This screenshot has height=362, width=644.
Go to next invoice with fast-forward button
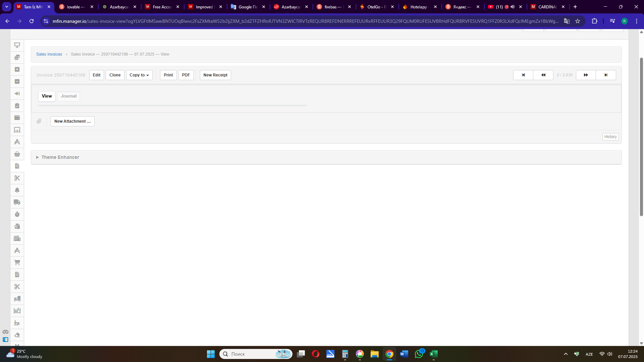[x=586, y=75]
